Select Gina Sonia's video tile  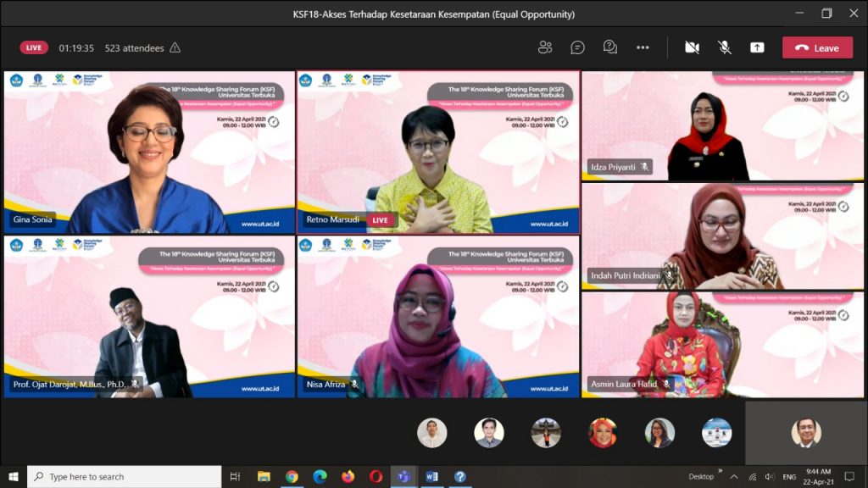[149, 152]
